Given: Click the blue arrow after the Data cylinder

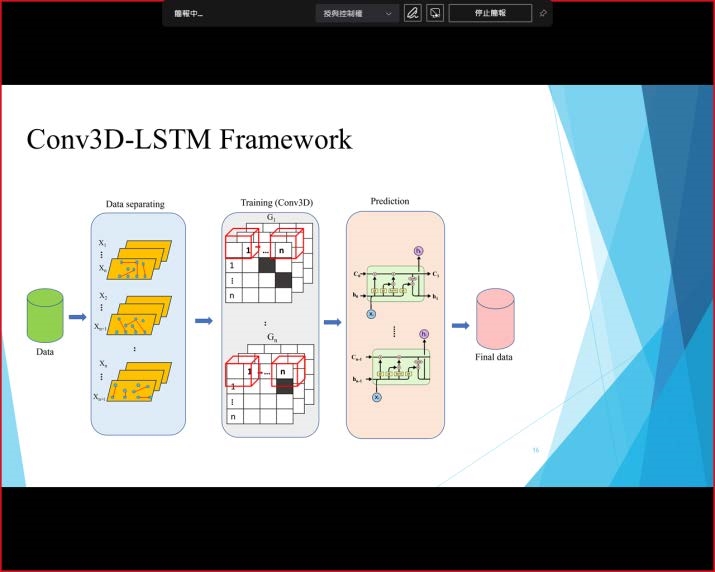Looking at the screenshot, I should [77, 318].
